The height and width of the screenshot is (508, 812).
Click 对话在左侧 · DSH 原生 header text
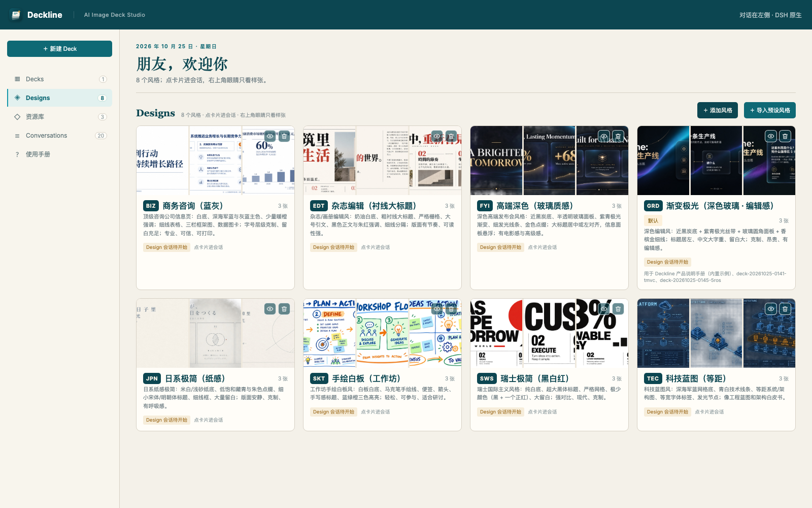point(770,15)
